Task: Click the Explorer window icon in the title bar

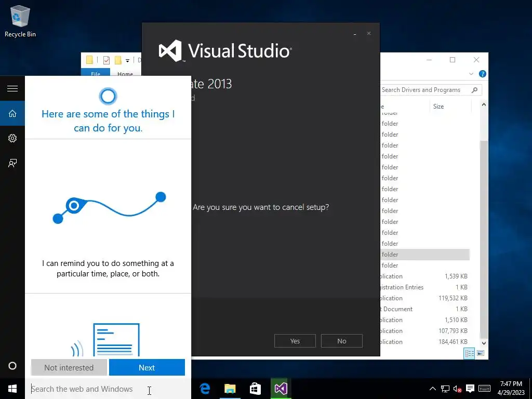Action: click(x=89, y=60)
